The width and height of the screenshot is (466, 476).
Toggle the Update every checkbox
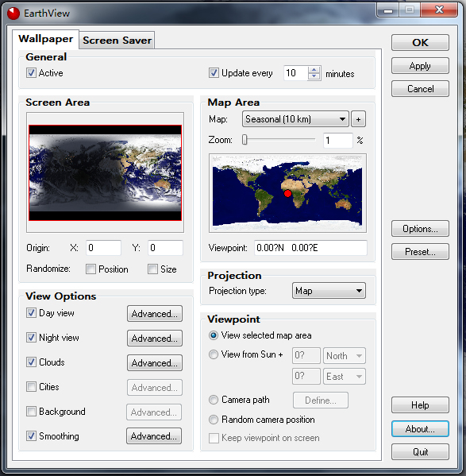coord(214,73)
